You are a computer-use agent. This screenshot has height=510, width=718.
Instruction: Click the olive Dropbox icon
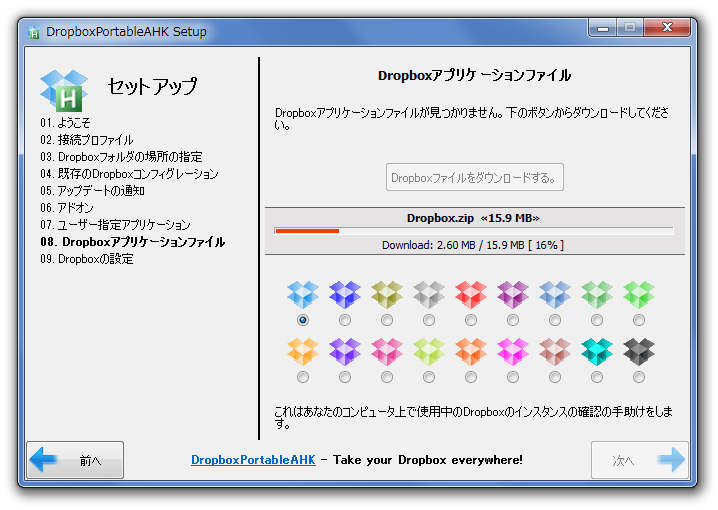pyautogui.click(x=387, y=295)
